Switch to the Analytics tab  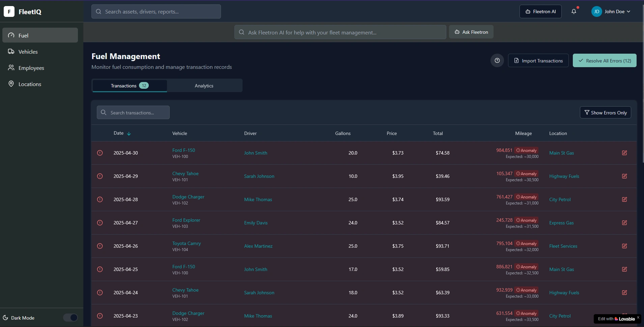pyautogui.click(x=204, y=86)
